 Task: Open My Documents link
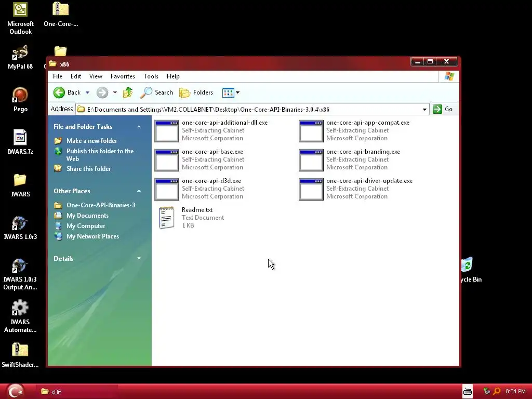point(87,216)
